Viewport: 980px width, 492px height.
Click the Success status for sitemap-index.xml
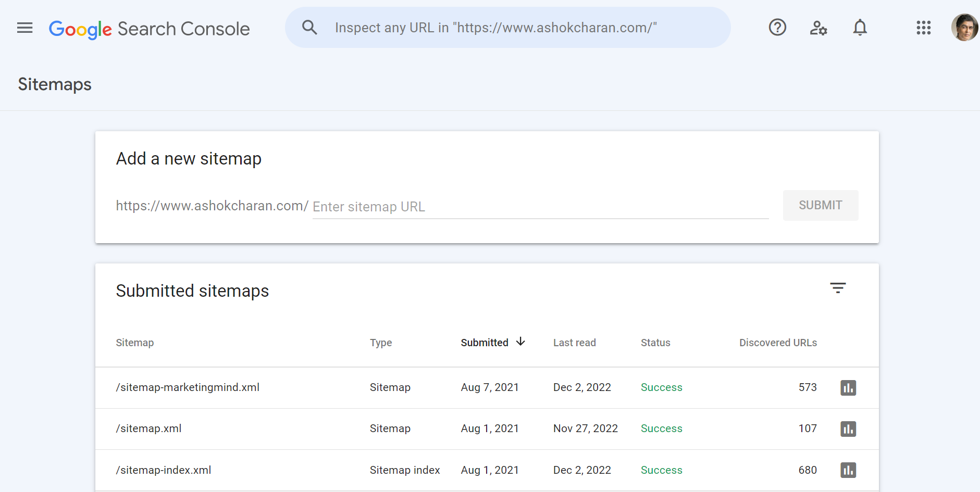coord(661,470)
